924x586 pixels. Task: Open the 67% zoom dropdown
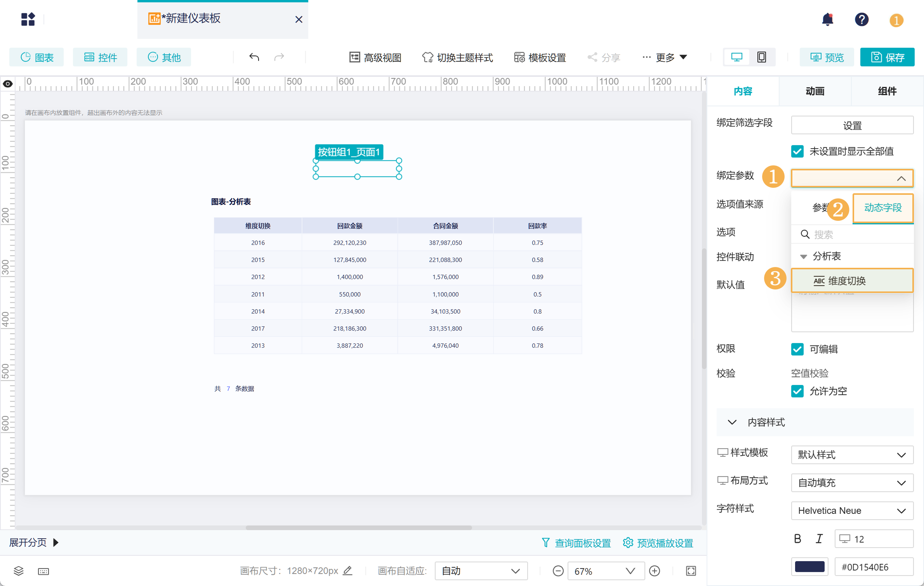pyautogui.click(x=606, y=571)
